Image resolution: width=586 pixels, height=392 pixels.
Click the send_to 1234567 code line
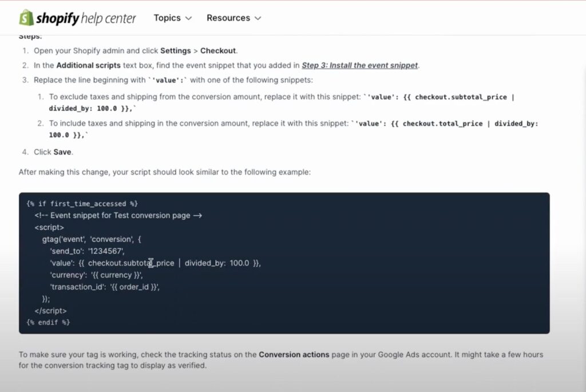pyautogui.click(x=87, y=251)
